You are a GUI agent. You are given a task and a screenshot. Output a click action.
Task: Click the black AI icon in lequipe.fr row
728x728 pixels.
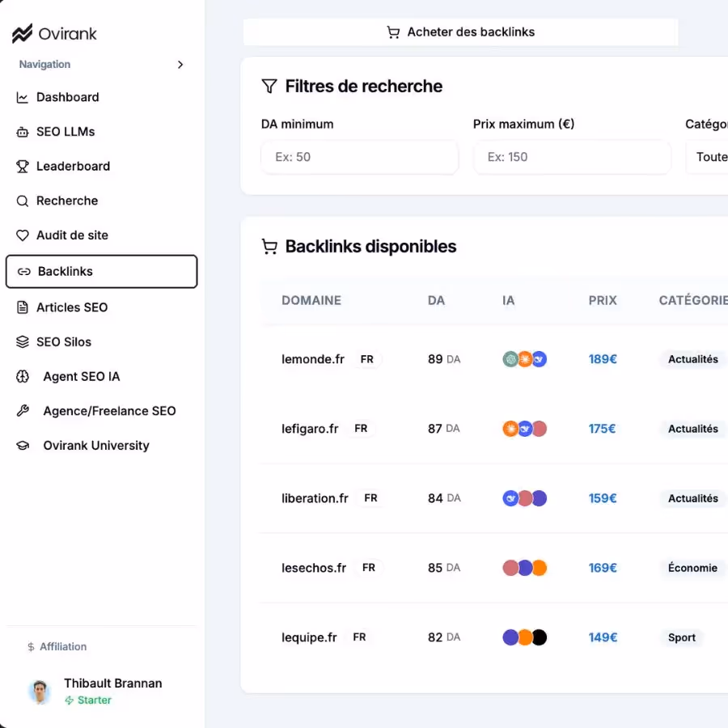click(x=540, y=637)
